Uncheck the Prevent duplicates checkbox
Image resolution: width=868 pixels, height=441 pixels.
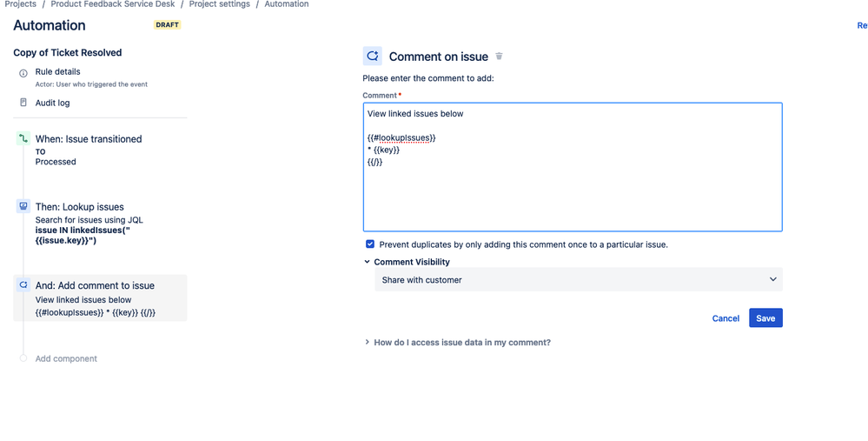point(370,244)
